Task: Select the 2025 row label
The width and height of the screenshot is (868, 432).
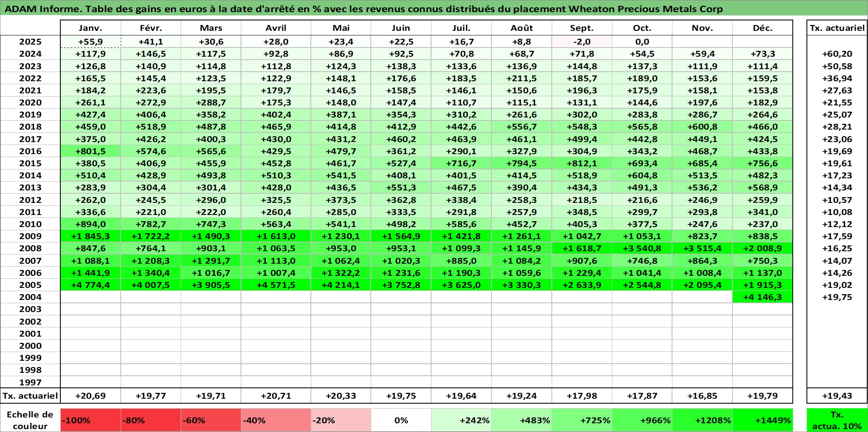Action: click(30, 42)
